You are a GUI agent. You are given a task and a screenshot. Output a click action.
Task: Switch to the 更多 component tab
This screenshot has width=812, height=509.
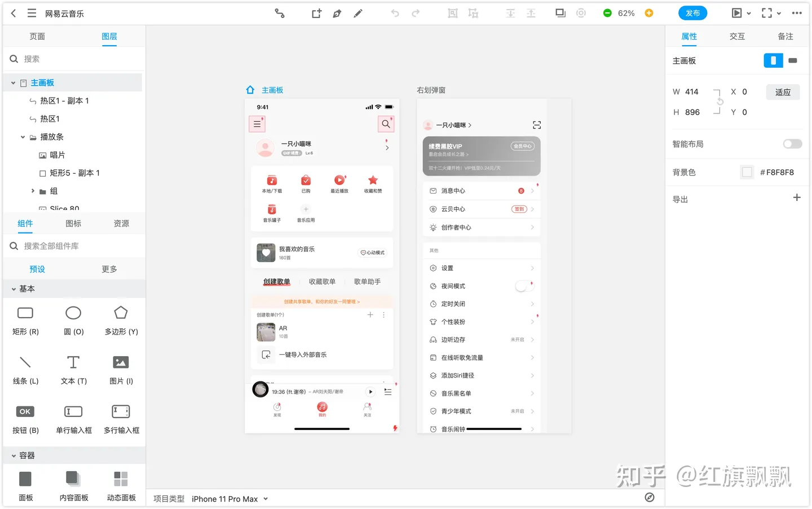click(109, 269)
